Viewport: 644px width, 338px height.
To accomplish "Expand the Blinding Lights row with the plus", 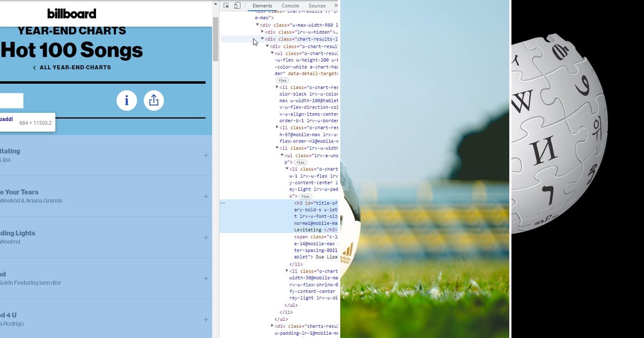I will (x=206, y=237).
